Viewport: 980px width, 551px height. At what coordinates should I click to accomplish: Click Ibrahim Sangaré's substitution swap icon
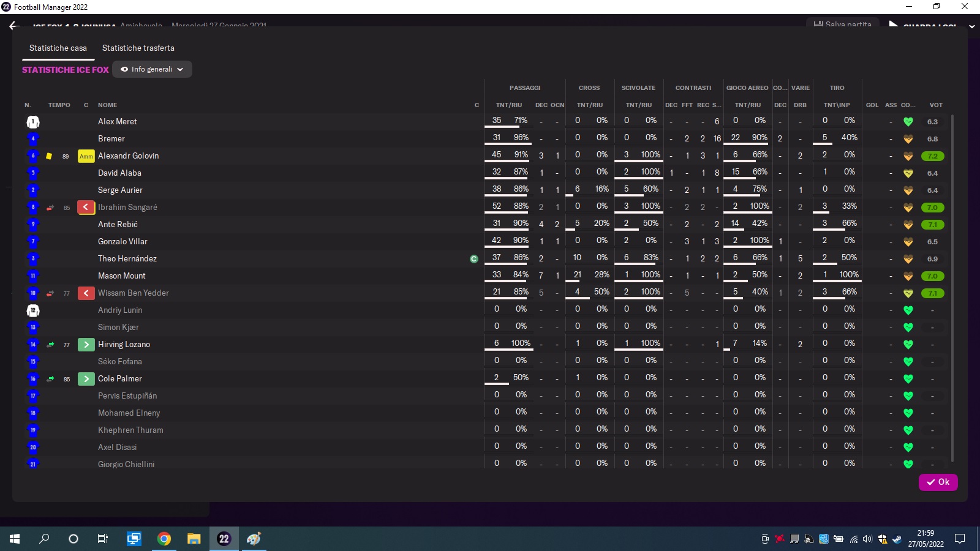50,208
